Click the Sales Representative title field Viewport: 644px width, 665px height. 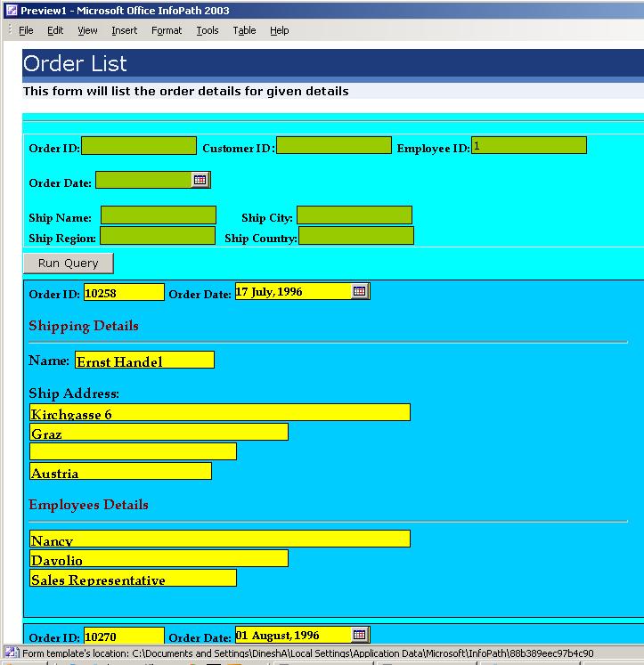(133, 578)
